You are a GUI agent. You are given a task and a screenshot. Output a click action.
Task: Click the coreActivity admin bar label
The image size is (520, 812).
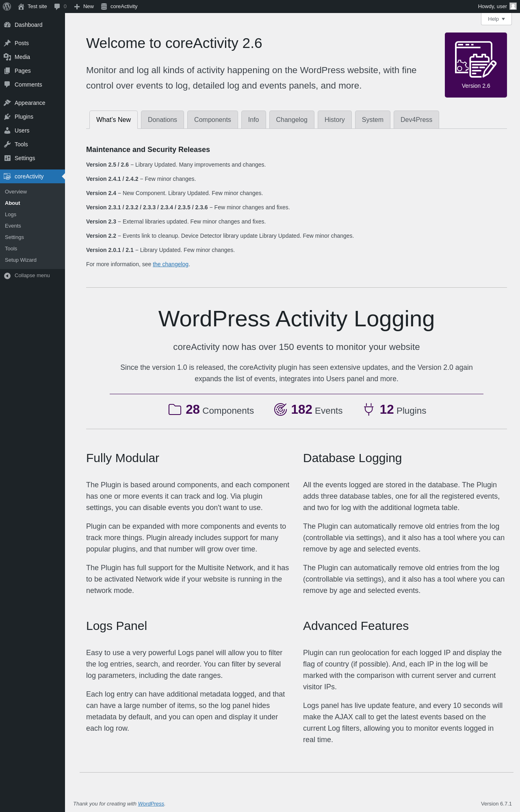(124, 7)
